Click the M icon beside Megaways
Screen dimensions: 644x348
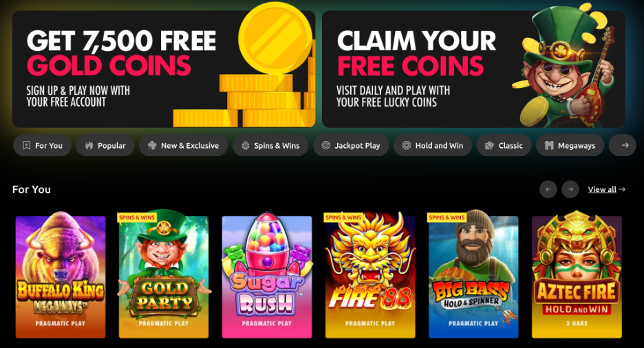click(x=549, y=145)
